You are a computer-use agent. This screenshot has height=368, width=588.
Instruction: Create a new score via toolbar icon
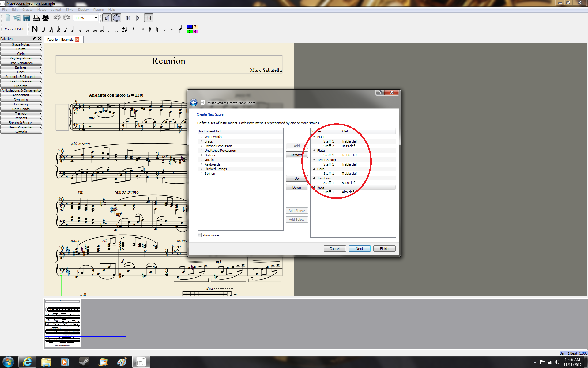pyautogui.click(x=8, y=18)
